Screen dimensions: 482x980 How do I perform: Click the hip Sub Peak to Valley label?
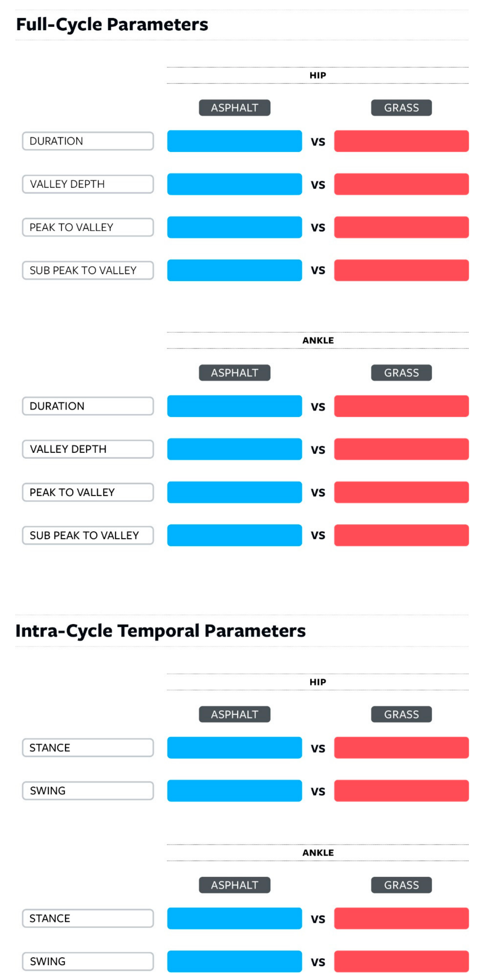tap(87, 270)
